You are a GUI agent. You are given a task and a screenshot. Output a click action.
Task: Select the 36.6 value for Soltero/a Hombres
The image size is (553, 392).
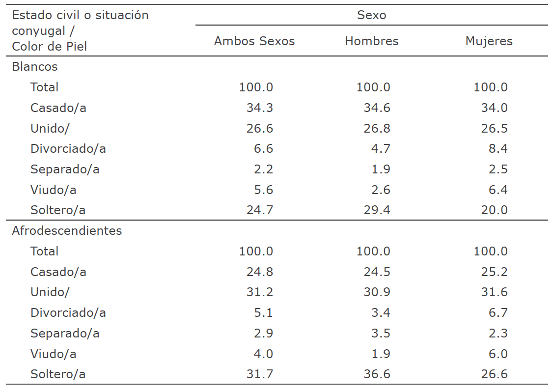[377, 374]
